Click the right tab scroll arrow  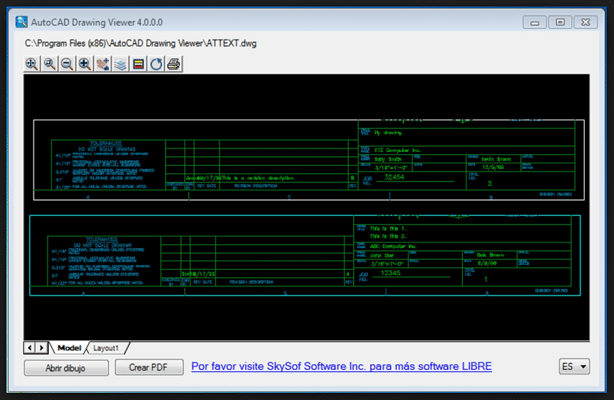[42, 348]
